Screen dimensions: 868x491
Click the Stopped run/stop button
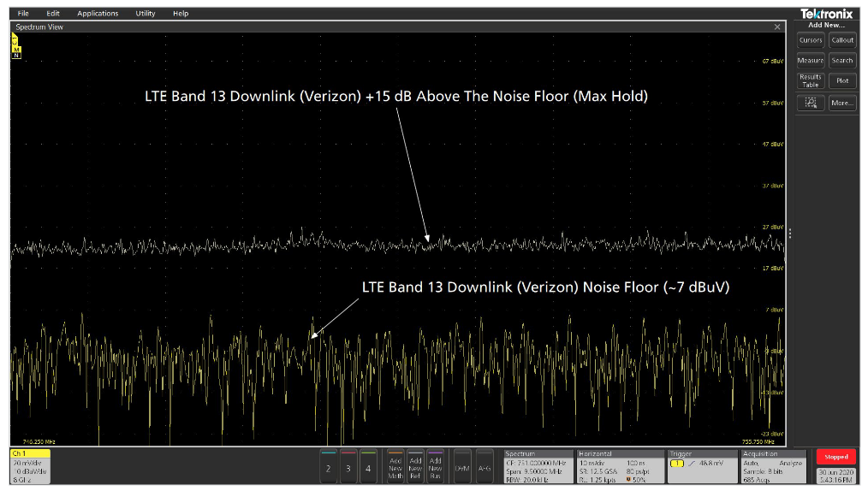(835, 457)
